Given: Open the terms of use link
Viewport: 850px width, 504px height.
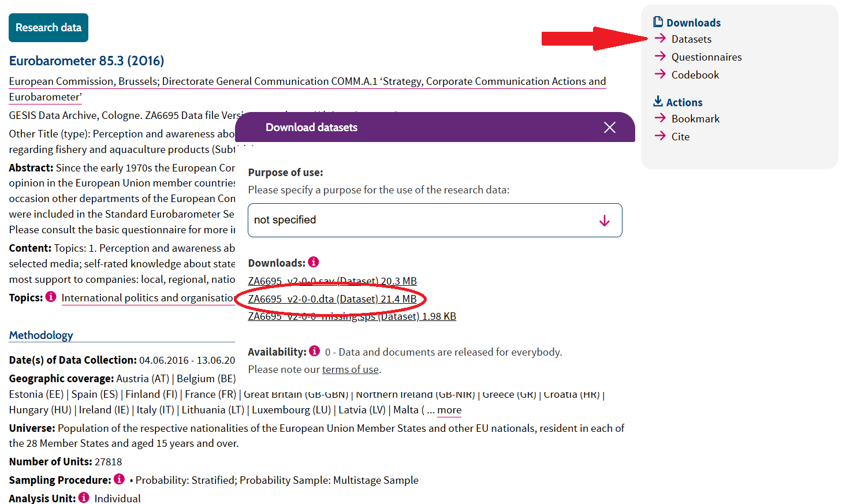Looking at the screenshot, I should [x=351, y=369].
